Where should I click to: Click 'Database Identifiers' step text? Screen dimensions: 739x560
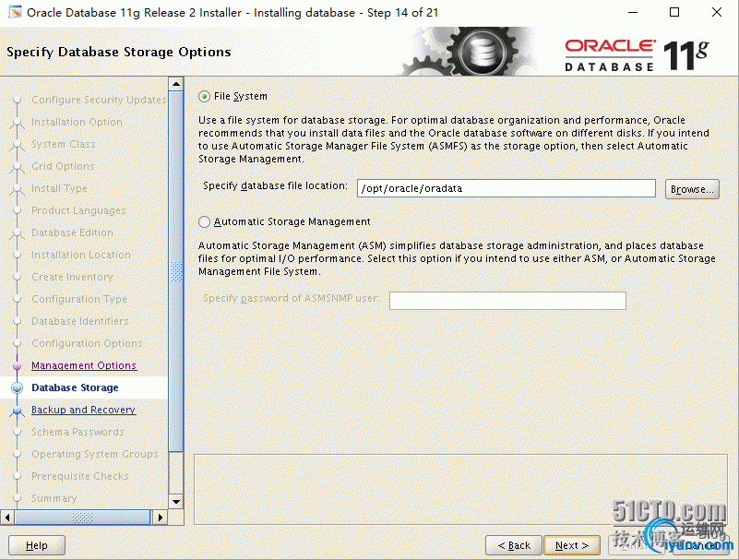pos(80,321)
